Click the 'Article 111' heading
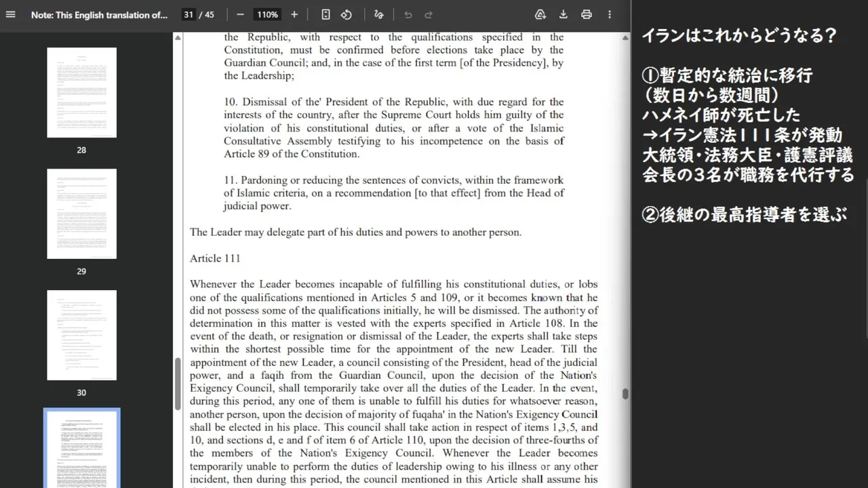868x488 pixels. point(215,258)
